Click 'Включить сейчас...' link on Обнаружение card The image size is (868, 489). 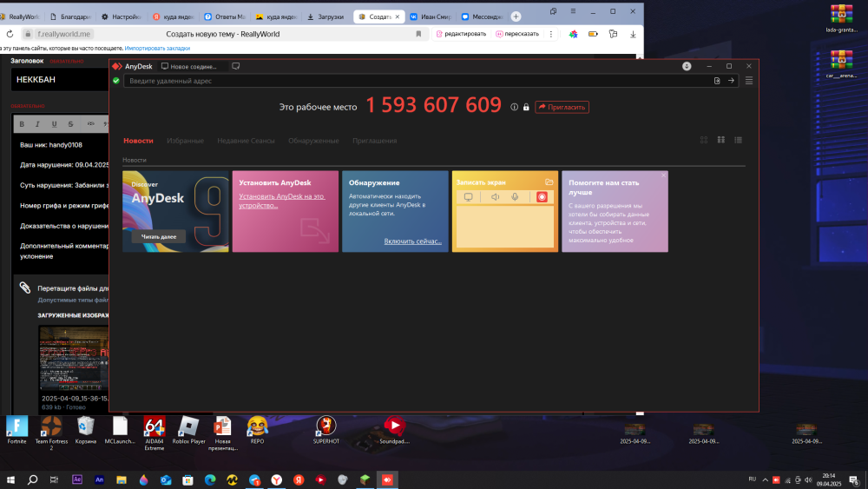(x=413, y=241)
